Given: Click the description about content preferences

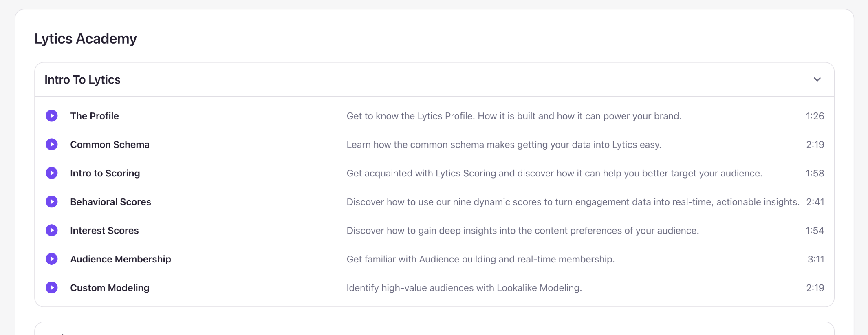Looking at the screenshot, I should (523, 231).
